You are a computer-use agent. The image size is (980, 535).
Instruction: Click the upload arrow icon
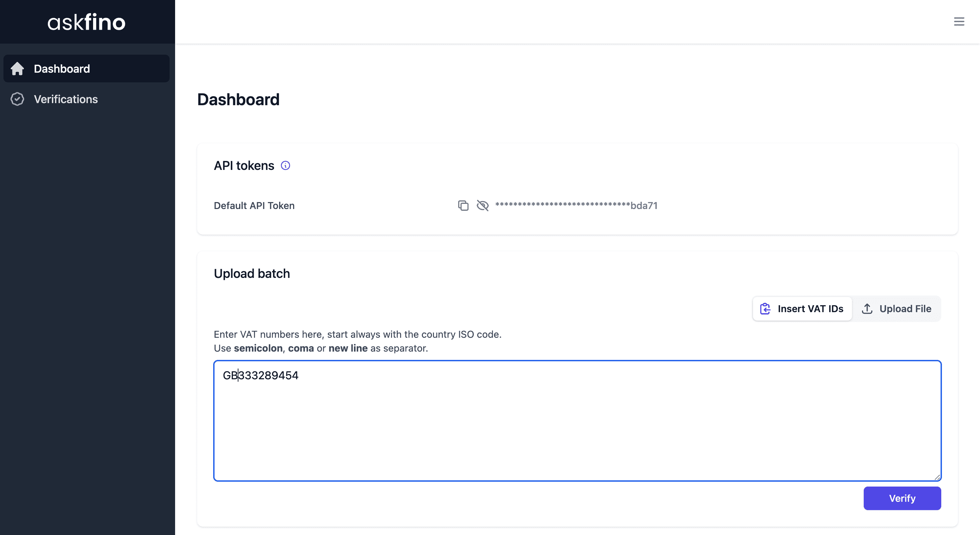click(867, 309)
